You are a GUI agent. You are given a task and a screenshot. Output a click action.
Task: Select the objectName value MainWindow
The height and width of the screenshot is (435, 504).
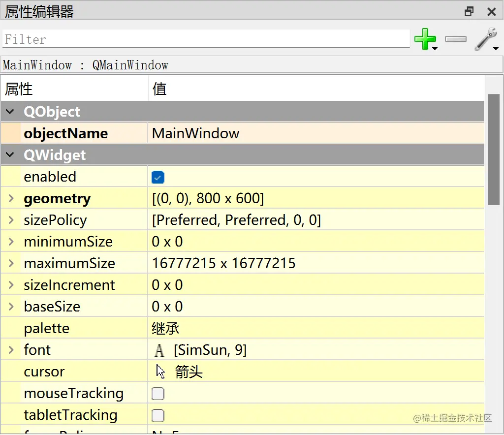point(195,133)
